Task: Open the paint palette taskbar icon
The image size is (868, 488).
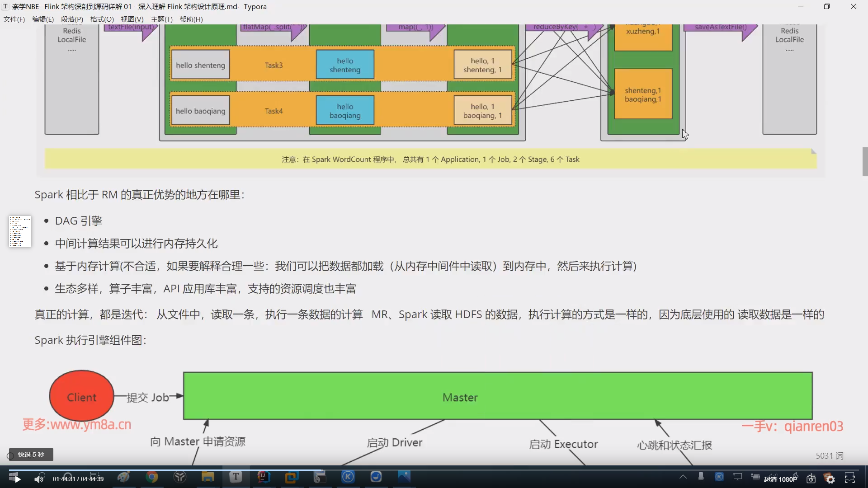Action: [x=123, y=477]
